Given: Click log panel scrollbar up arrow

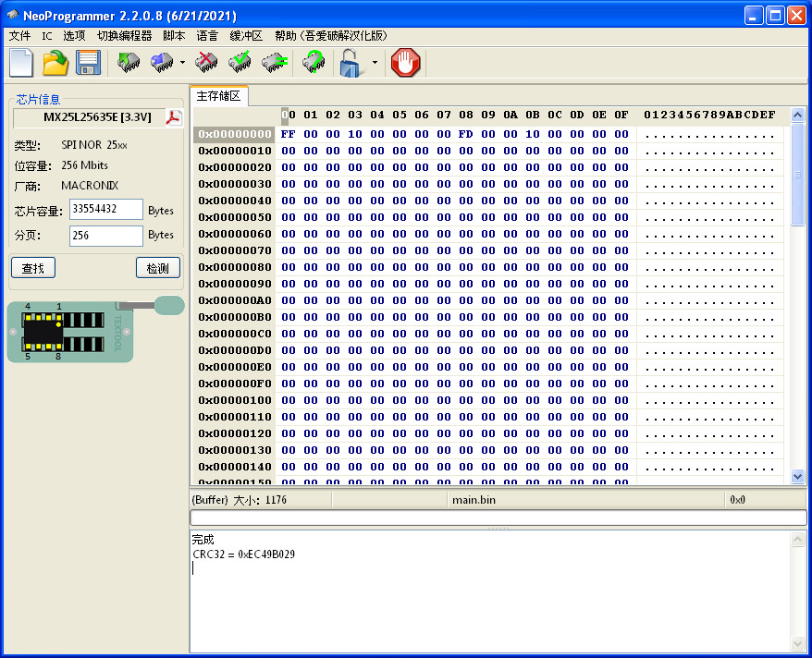Looking at the screenshot, I should coord(797,540).
